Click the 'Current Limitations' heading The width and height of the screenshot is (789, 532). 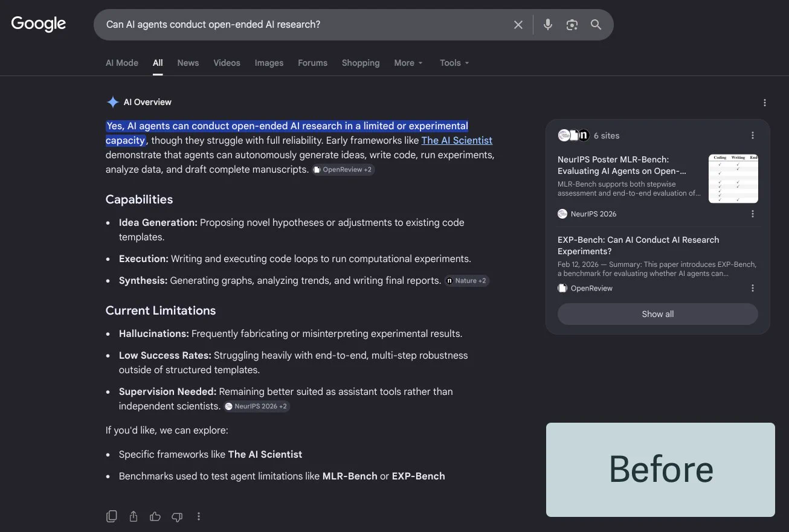161,310
